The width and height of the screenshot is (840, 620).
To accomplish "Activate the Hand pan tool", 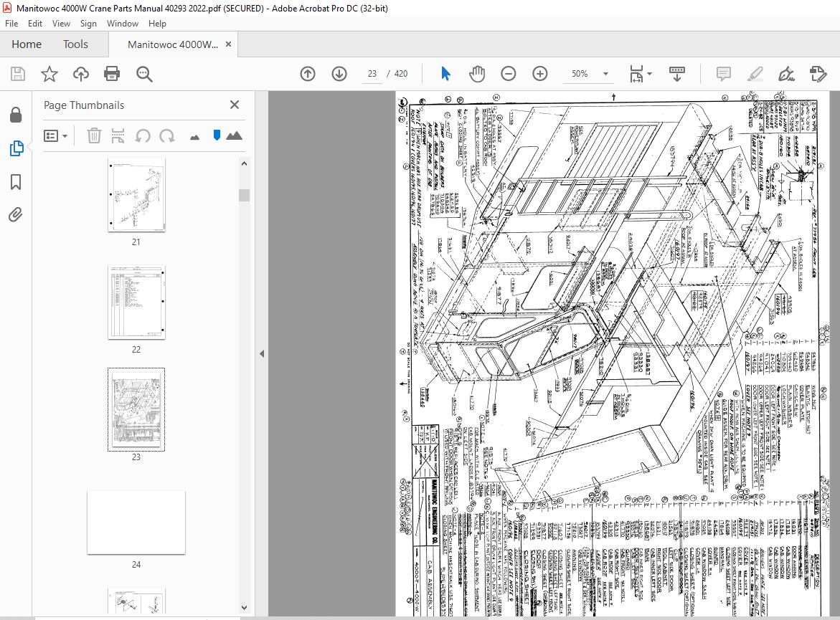I will click(x=477, y=74).
